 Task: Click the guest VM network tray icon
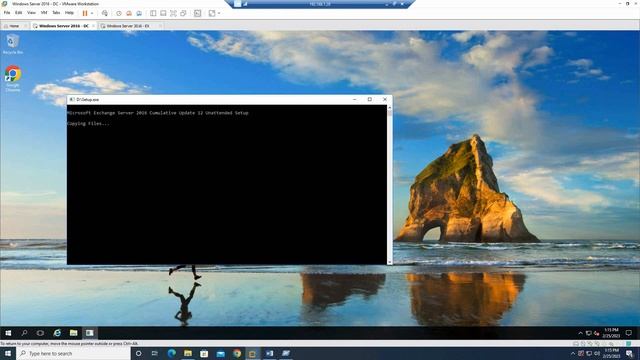coord(589,333)
